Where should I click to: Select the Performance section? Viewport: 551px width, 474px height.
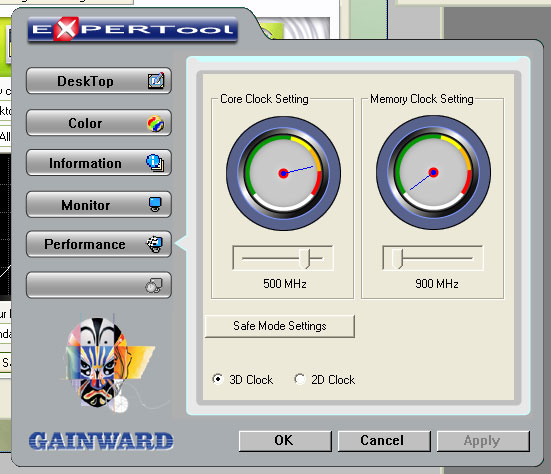[x=99, y=244]
